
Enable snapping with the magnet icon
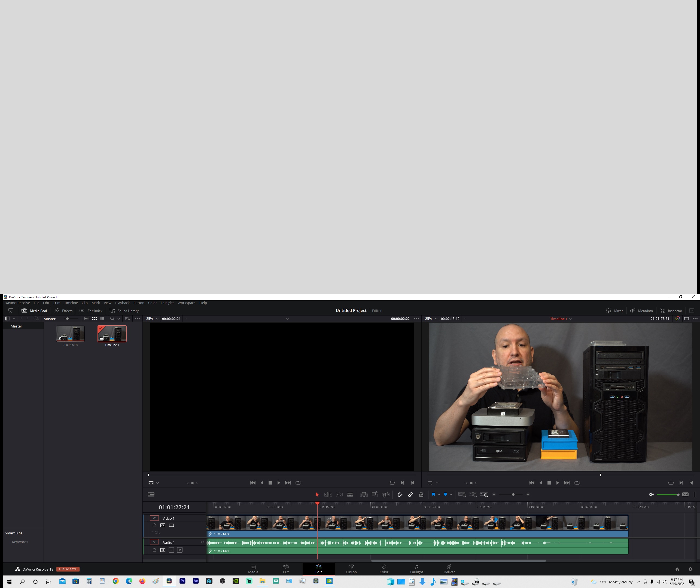400,495
